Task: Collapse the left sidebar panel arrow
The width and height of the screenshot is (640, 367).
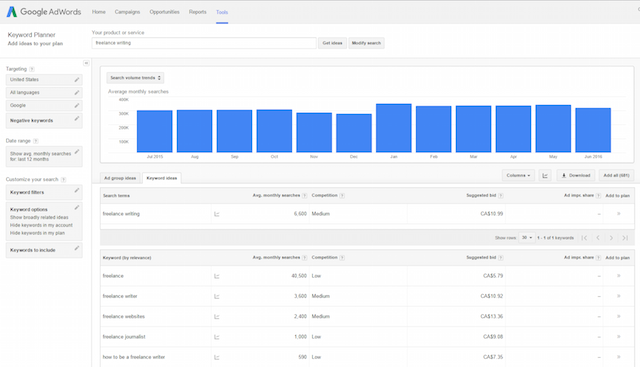Action: [86, 63]
